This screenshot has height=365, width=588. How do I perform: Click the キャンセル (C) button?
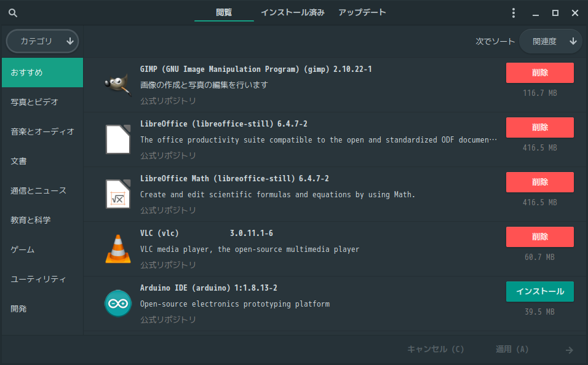[435, 349]
